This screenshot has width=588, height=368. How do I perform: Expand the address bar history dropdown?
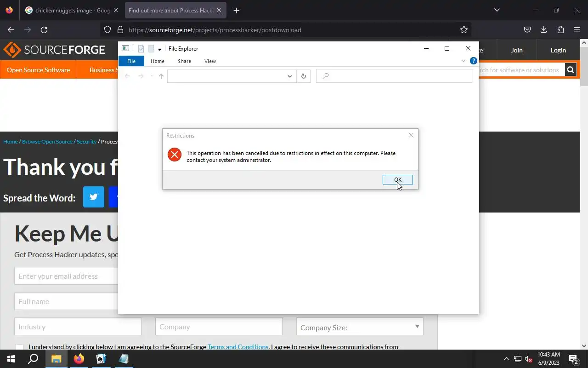point(289,76)
